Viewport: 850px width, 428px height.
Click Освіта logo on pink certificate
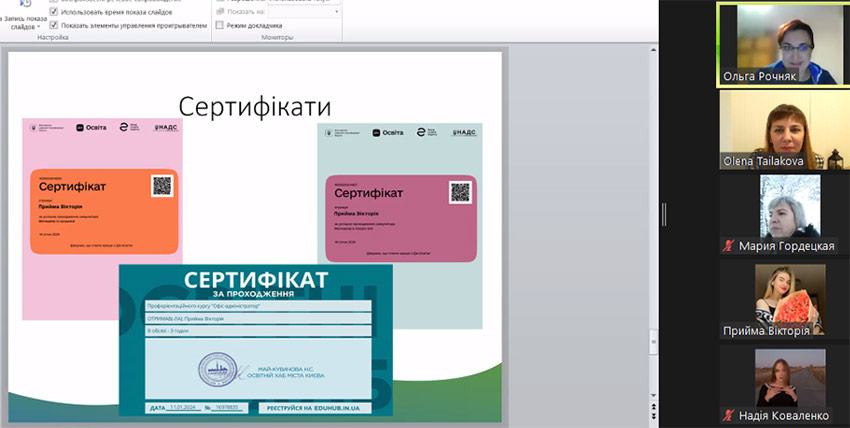coord(91,127)
